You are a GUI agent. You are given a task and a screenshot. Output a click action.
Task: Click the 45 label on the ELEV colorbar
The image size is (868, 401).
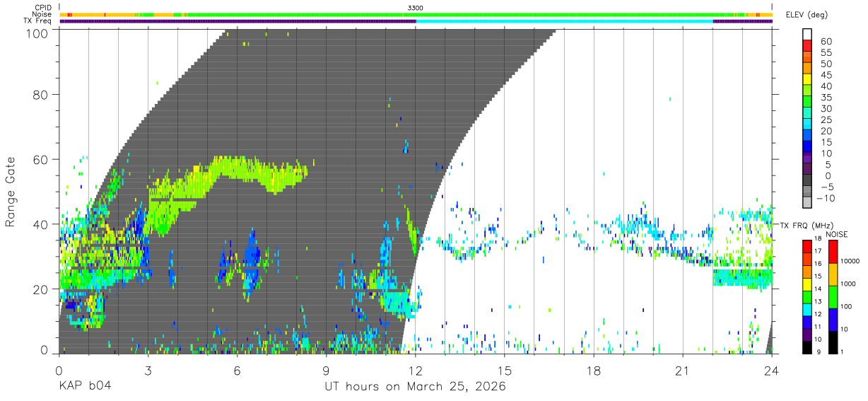826,75
